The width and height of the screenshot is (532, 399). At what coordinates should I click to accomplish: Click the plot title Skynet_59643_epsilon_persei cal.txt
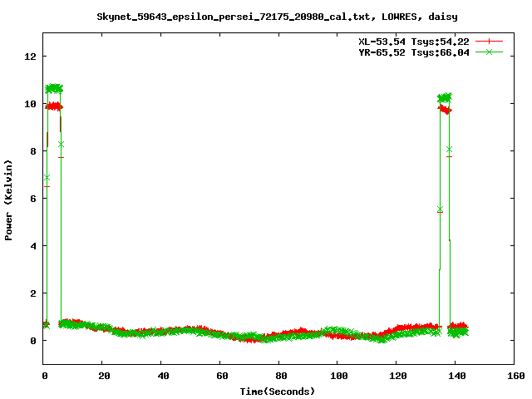(x=277, y=17)
